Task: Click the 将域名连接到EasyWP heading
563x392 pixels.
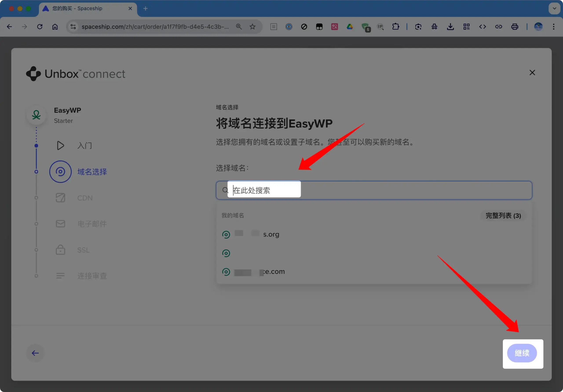Action: [274, 123]
